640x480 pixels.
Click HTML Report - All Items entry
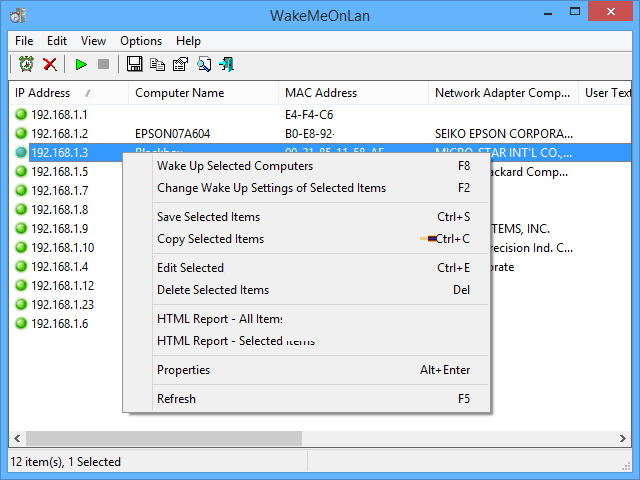(220, 319)
